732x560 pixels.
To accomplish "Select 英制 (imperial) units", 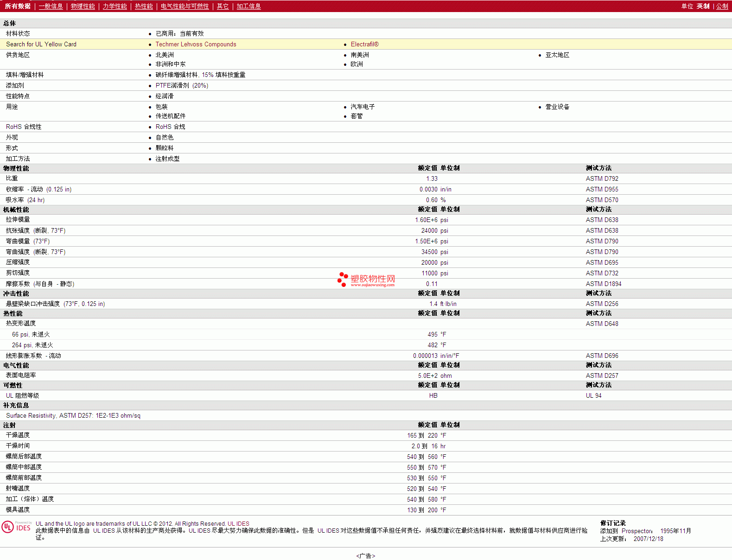I will coord(703,6).
